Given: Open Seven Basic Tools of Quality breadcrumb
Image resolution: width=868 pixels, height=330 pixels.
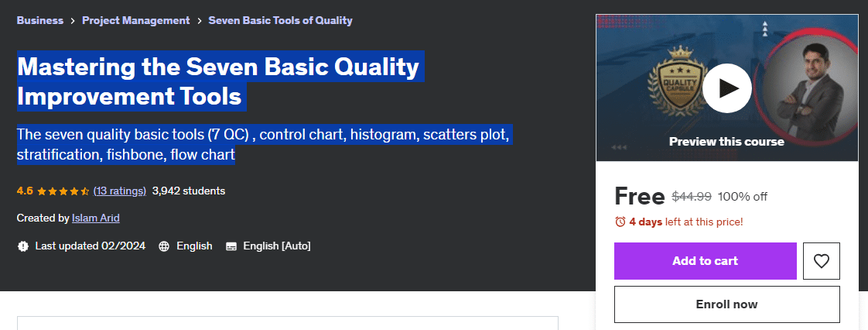Looking at the screenshot, I should [280, 20].
